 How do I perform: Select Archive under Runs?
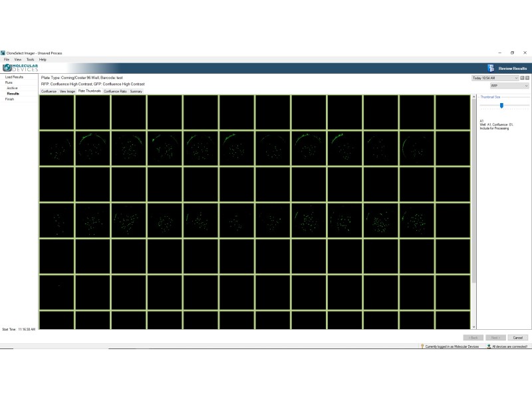tap(12, 88)
